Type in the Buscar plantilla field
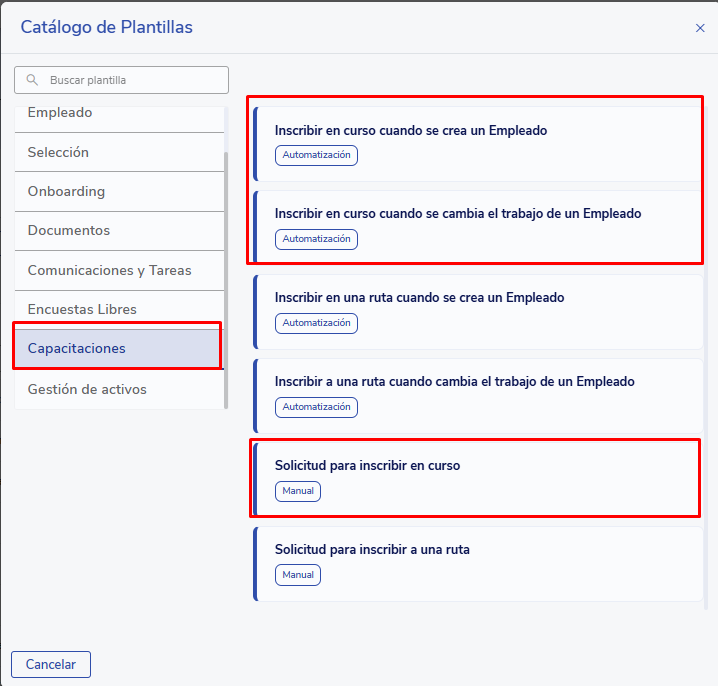Viewport: 718px width, 686px height. point(130,80)
